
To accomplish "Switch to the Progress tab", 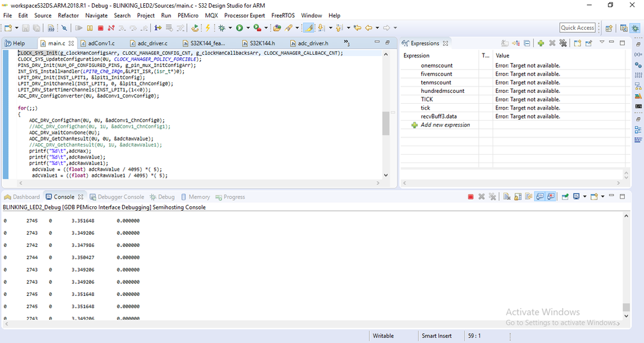I will (x=230, y=197).
